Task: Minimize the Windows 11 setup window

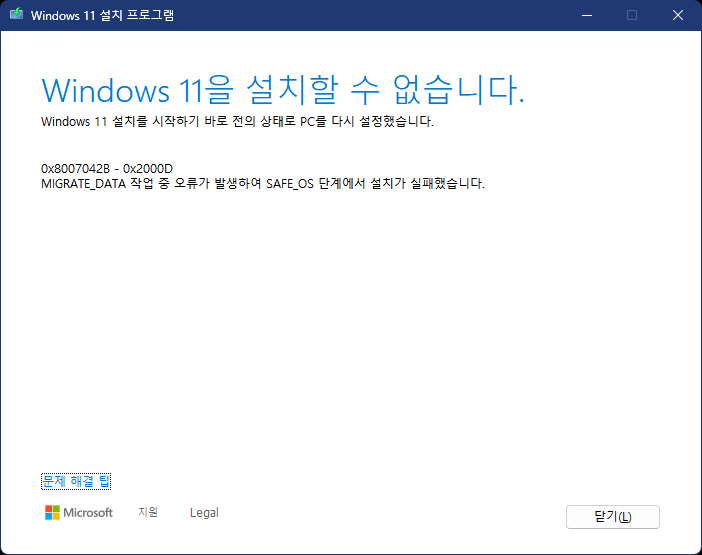Action: click(x=587, y=16)
